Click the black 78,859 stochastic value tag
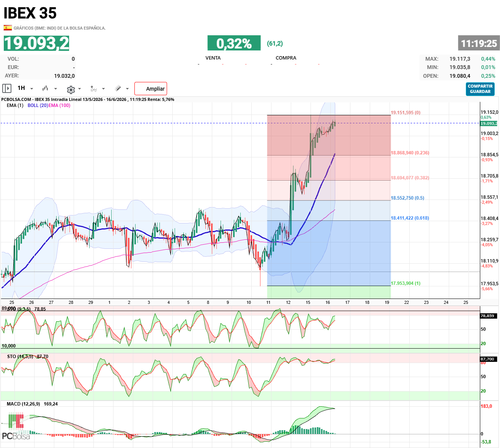This screenshot has height=448, width=500. (488, 316)
